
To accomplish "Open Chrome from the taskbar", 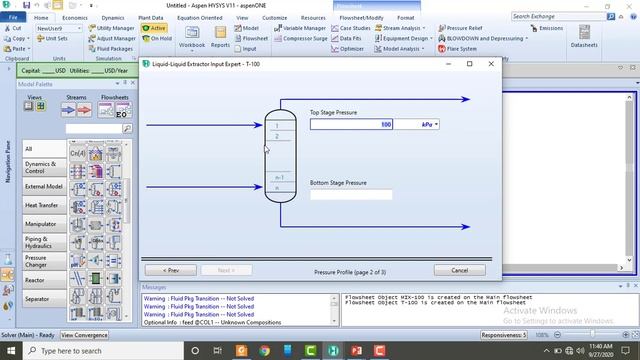I will click(264, 351).
